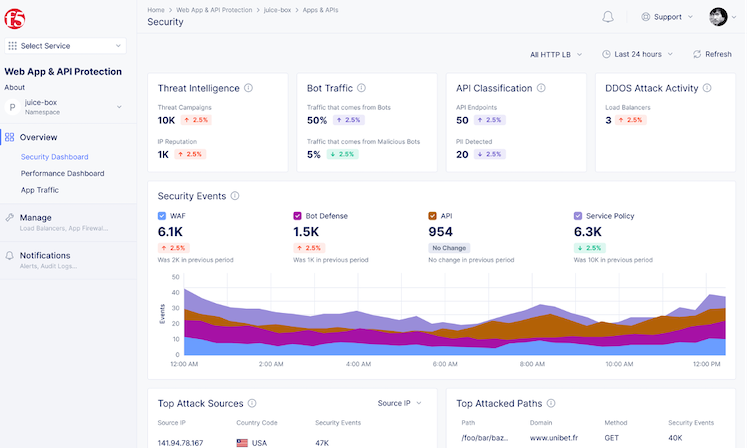
Task: Open info icon next to Threat Intelligence
Action: pos(248,88)
